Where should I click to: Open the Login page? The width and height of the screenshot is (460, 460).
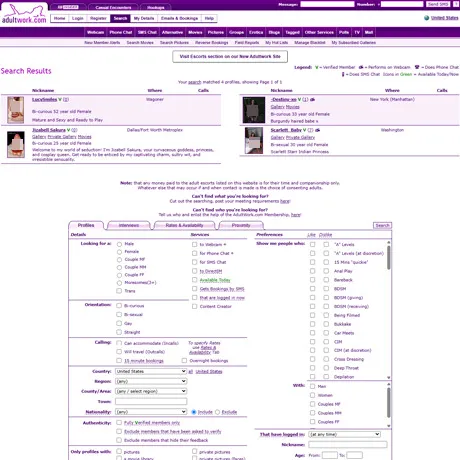(78, 18)
